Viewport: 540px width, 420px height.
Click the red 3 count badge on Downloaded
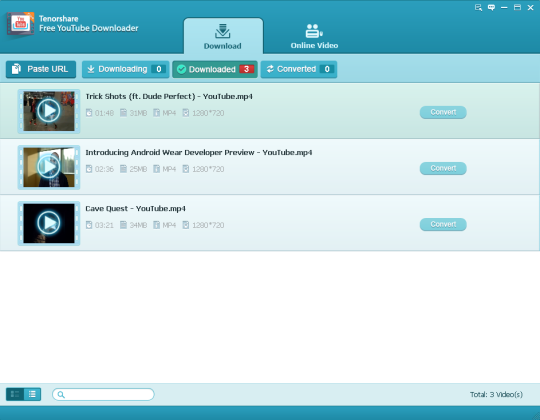click(247, 69)
